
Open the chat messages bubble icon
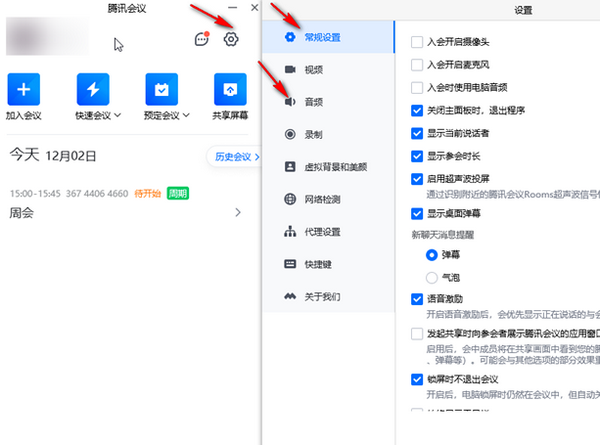[200, 40]
